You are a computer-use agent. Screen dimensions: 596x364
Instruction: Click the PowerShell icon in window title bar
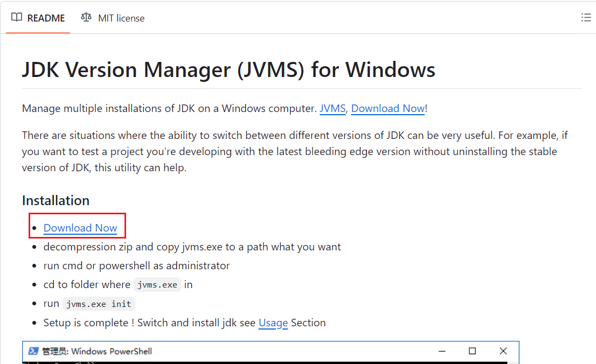click(x=33, y=351)
